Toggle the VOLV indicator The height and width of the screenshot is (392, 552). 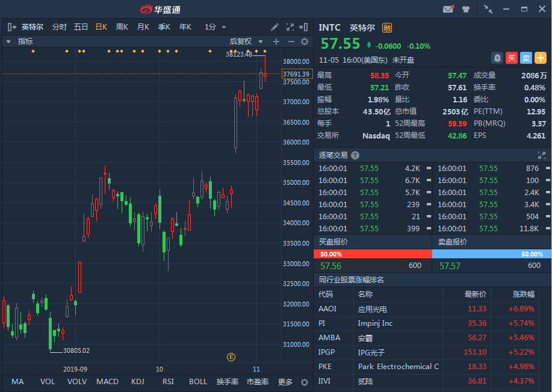[77, 382]
